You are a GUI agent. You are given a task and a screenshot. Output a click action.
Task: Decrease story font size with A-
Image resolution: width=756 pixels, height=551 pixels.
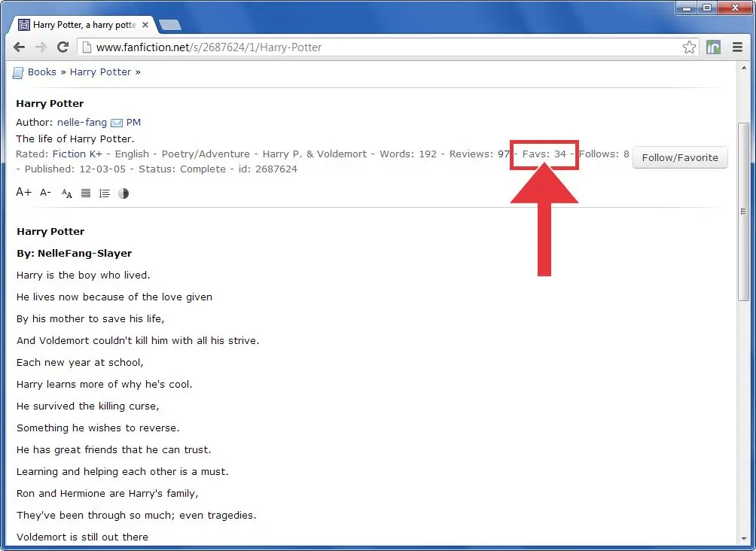[x=45, y=193]
